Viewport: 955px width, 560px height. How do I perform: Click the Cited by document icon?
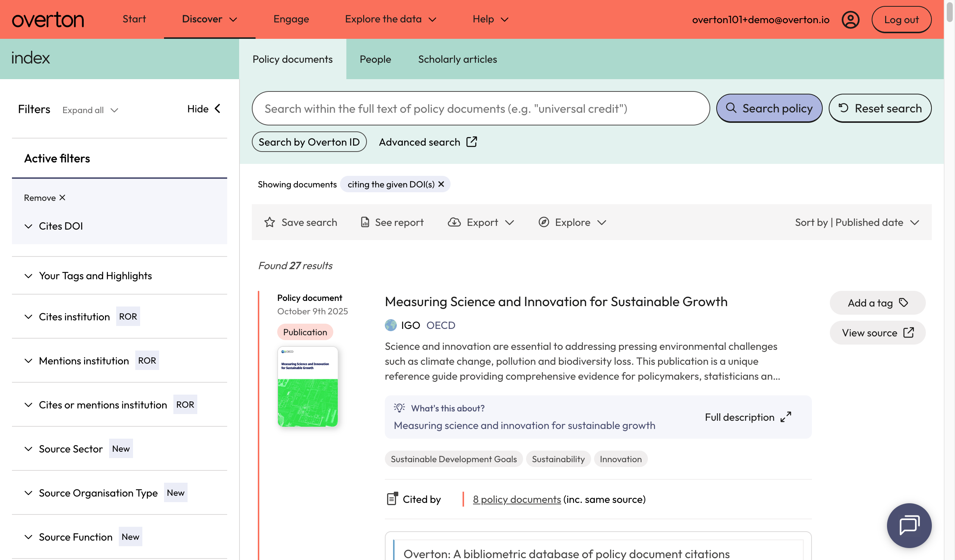[392, 499]
